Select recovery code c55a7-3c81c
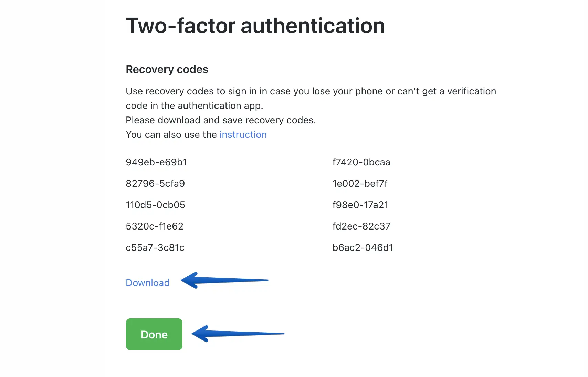This screenshot has height=377, width=588. [x=155, y=247]
